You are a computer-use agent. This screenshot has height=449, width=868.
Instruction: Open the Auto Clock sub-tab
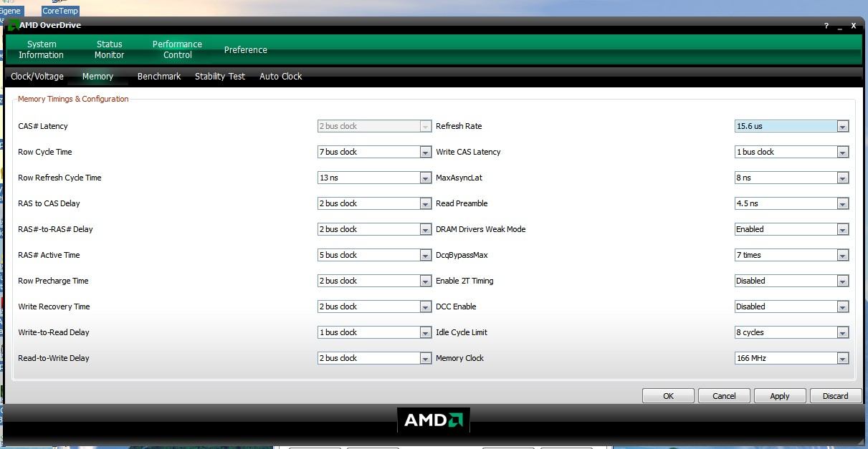click(x=281, y=76)
